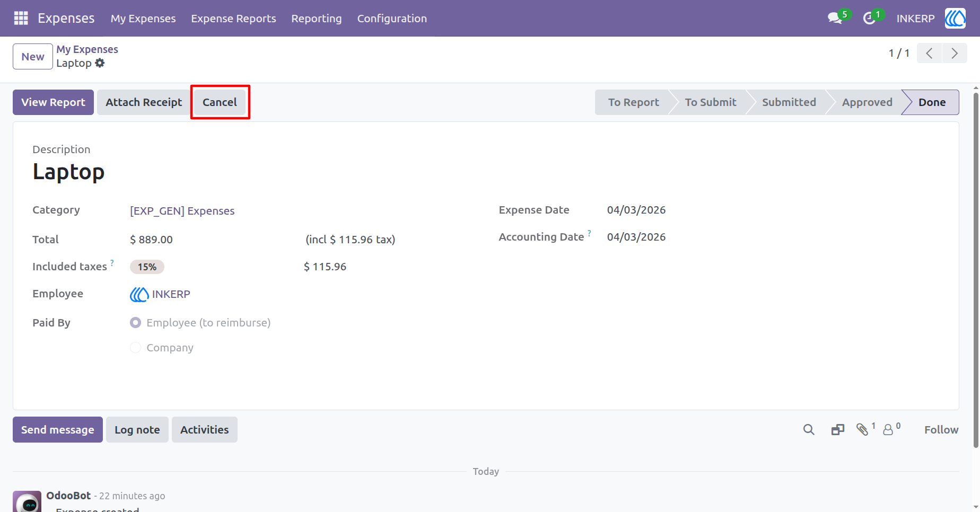Click the Approved status stage

click(x=867, y=102)
